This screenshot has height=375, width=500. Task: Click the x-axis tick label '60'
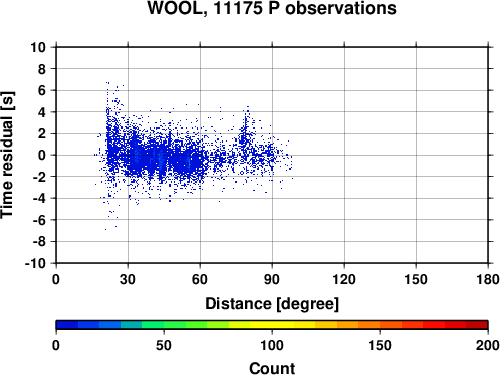pos(200,279)
